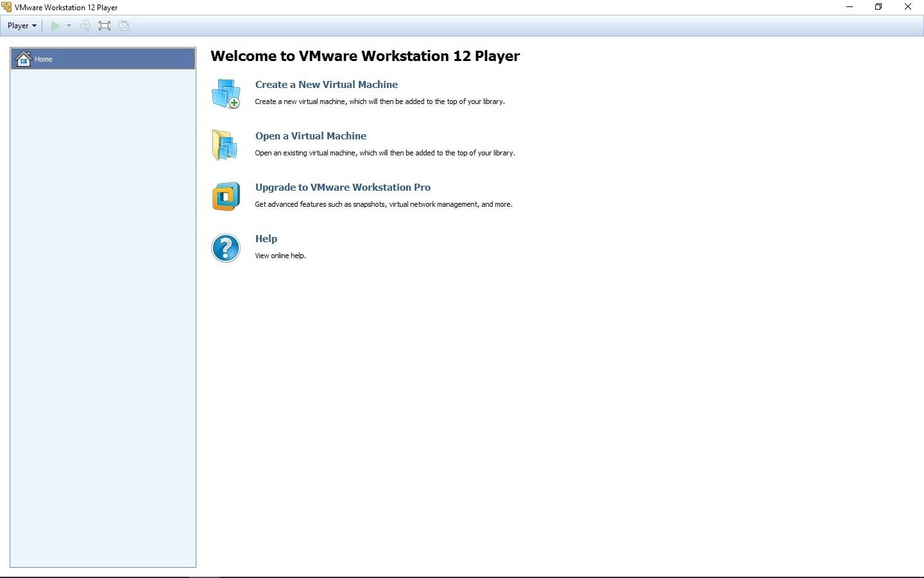Image resolution: width=924 pixels, height=578 pixels.
Task: Minimize the VMware Workstation 12 Player window
Action: (x=850, y=7)
